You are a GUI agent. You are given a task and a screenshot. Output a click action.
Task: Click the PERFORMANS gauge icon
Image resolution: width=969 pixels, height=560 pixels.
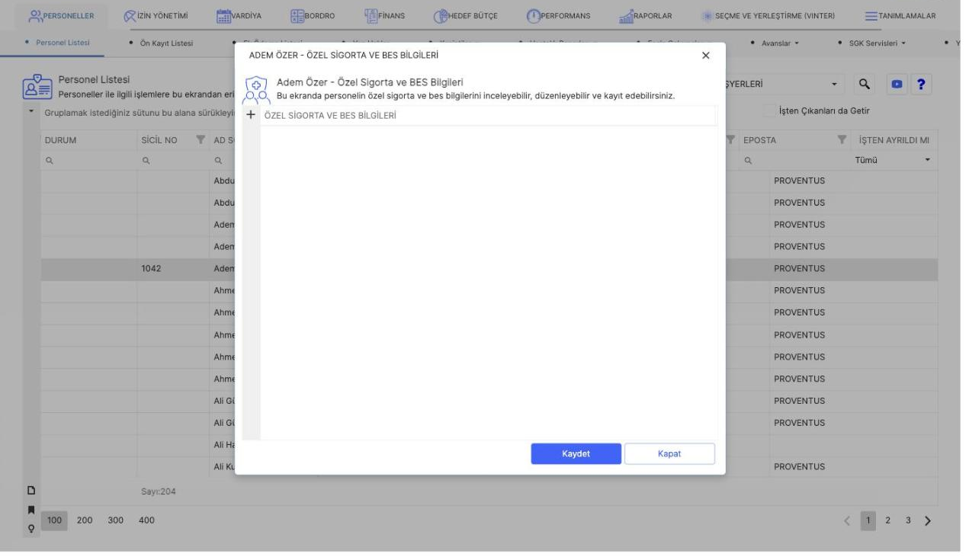[534, 16]
